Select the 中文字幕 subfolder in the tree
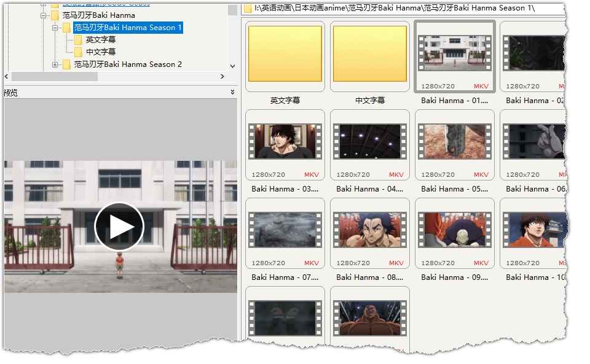This screenshot has height=364, width=590. coord(101,52)
